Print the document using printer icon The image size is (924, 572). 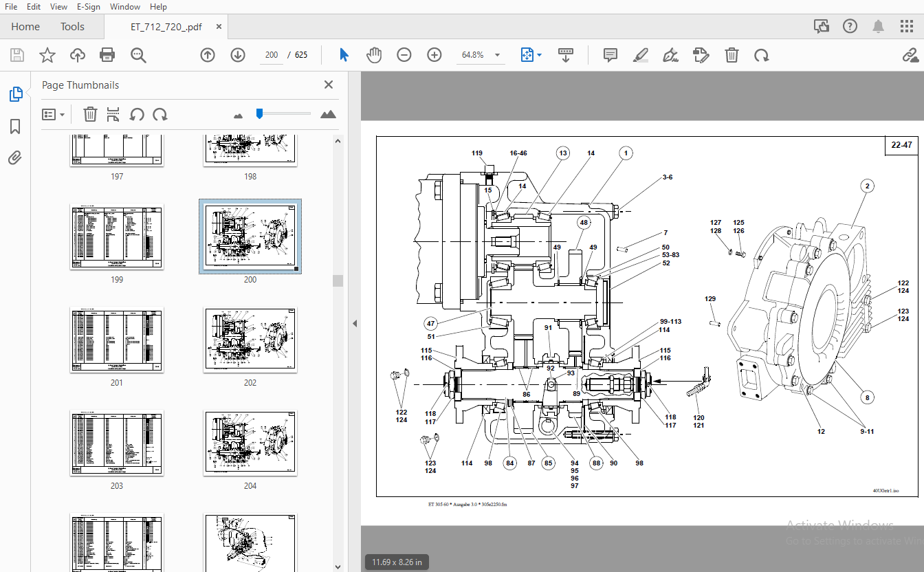pos(107,55)
